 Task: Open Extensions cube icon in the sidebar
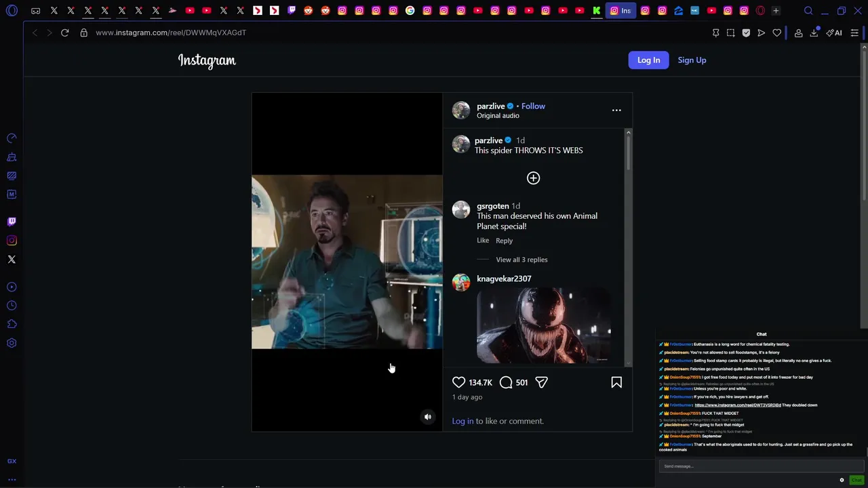pyautogui.click(x=12, y=324)
